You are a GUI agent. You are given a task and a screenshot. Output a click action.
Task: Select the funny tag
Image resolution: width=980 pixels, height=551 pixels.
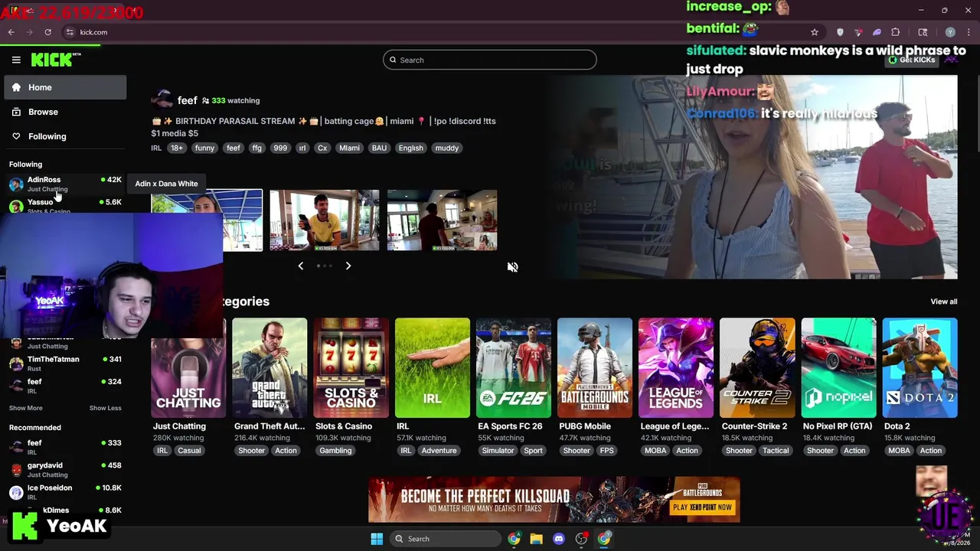(204, 148)
